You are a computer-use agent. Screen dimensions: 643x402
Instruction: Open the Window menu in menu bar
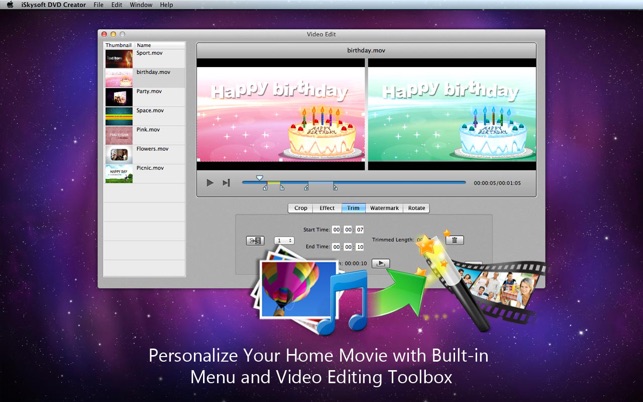click(x=141, y=5)
